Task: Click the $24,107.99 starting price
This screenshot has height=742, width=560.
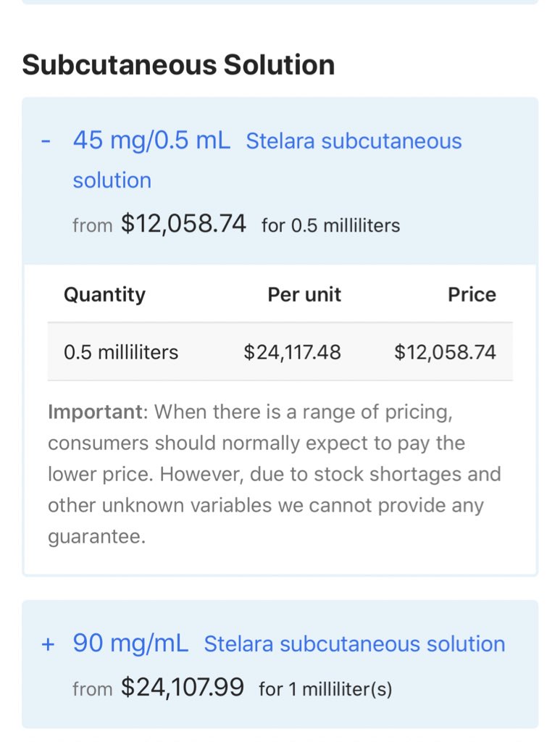Action: [182, 687]
